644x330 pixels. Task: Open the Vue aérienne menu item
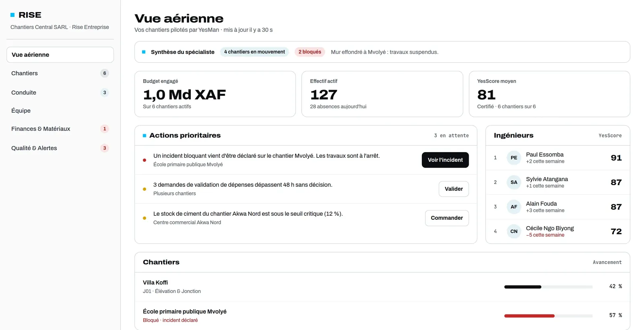[x=60, y=55]
